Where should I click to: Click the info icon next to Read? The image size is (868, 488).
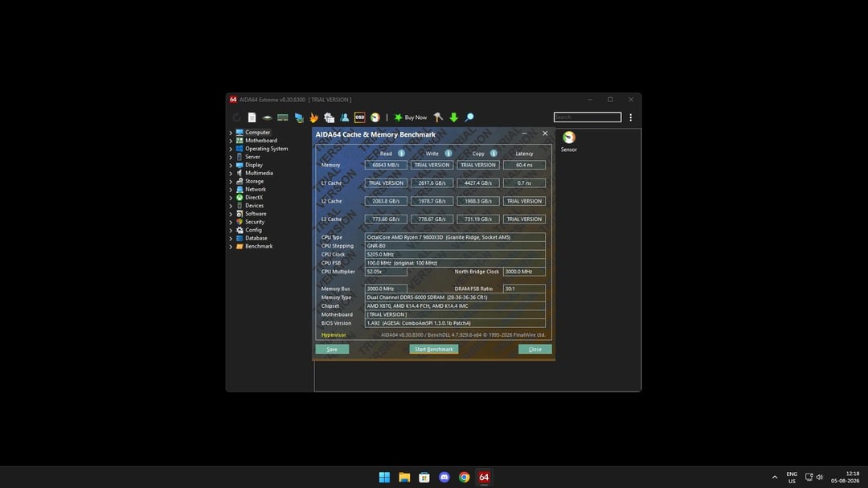(x=401, y=154)
